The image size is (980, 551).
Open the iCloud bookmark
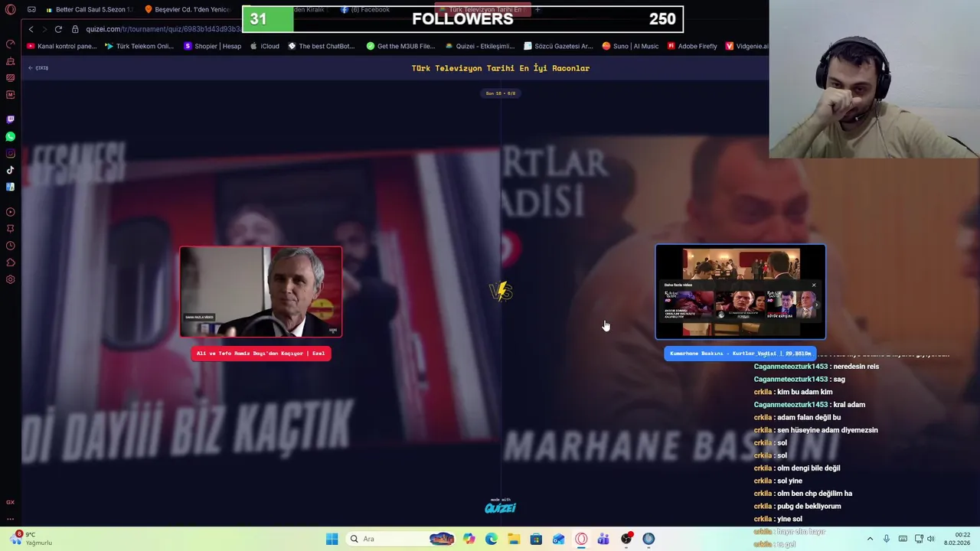265,46
